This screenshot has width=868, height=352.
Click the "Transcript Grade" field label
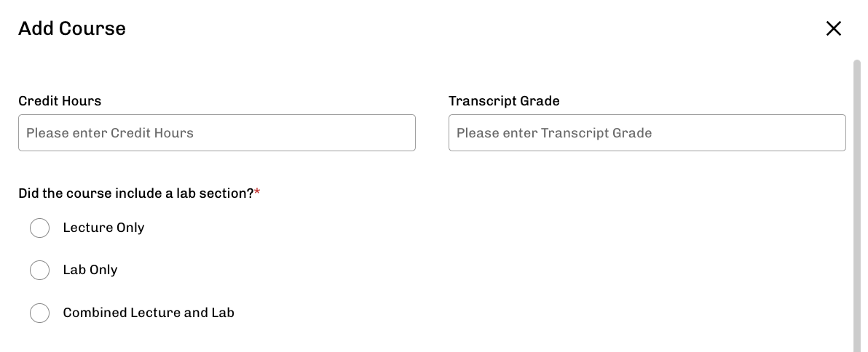click(504, 101)
